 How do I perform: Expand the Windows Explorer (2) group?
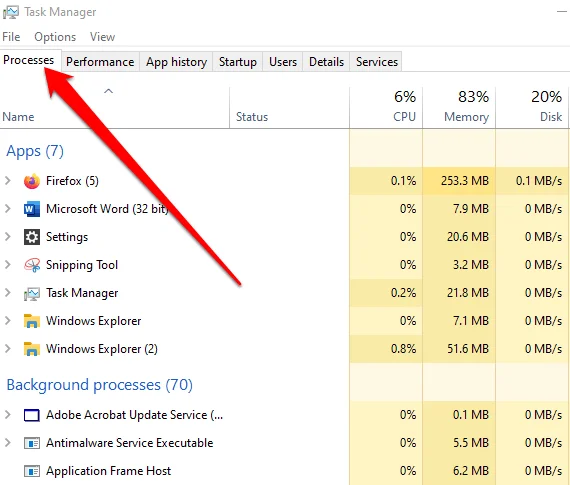click(8, 349)
